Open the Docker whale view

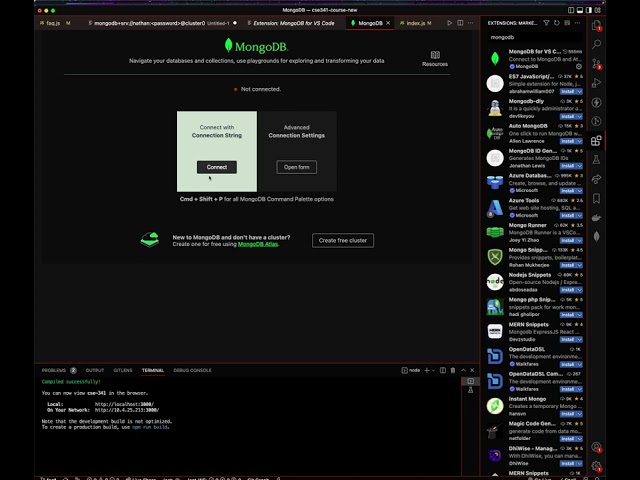click(x=596, y=218)
